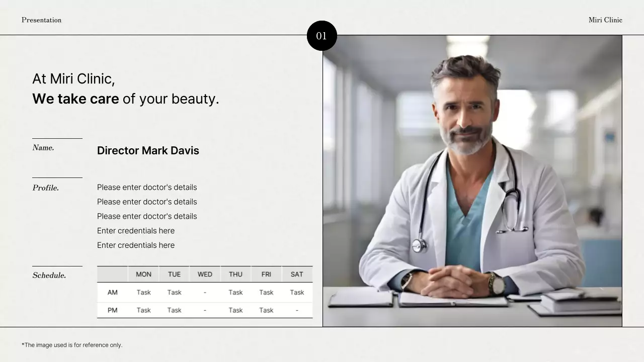The width and height of the screenshot is (644, 362).
Task: Select the AM row label
Action: pos(113,293)
